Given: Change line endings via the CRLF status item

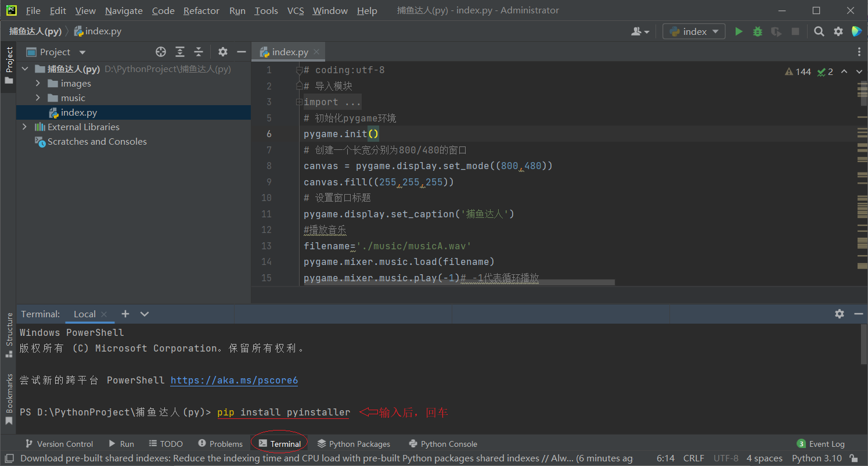Looking at the screenshot, I should (694, 458).
